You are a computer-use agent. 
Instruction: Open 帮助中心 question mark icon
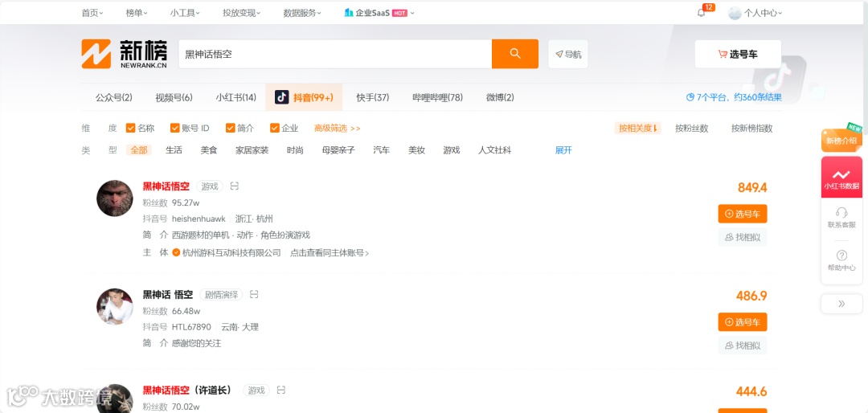tap(841, 256)
